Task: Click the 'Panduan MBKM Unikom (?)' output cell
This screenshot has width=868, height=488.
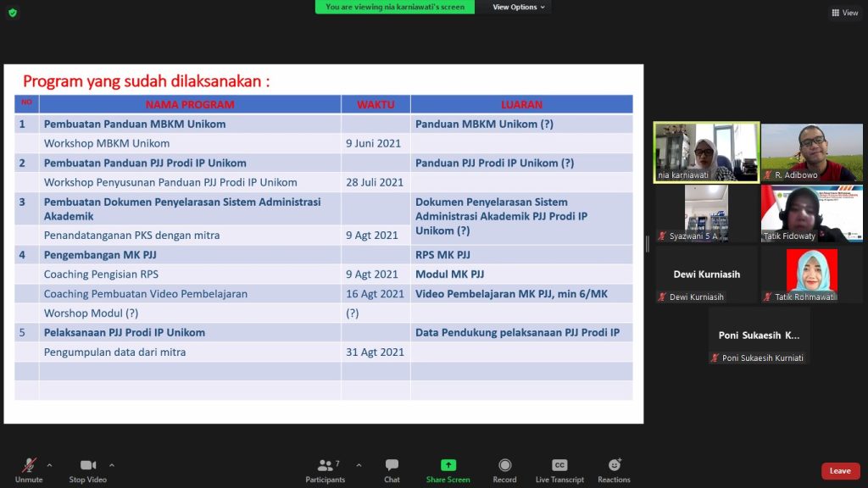Action: tap(521, 124)
